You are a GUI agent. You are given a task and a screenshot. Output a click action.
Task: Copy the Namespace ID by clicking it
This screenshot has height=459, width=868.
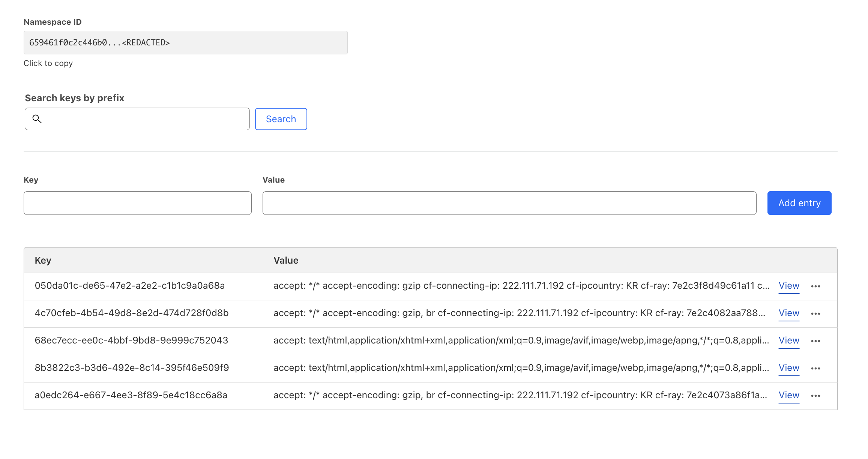coord(185,42)
